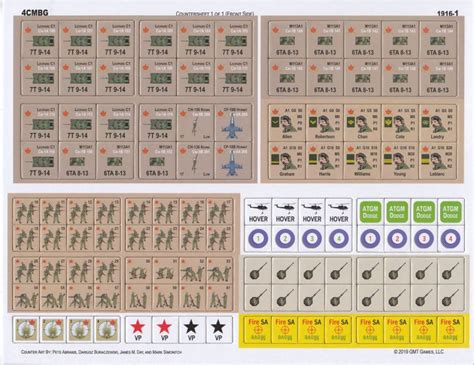Choose the Graham leader counter

pyautogui.click(x=287, y=160)
